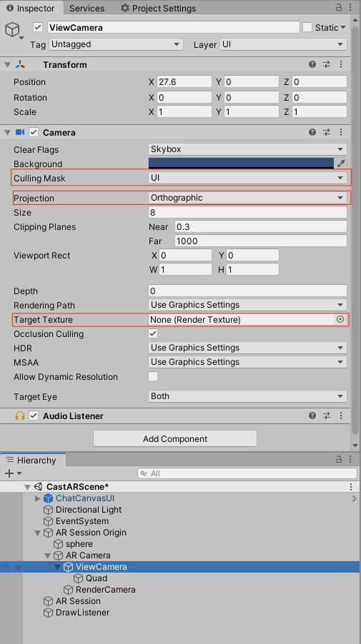Open Audio Listener more options menu
Image resolution: width=361 pixels, height=644 pixels.
click(341, 416)
